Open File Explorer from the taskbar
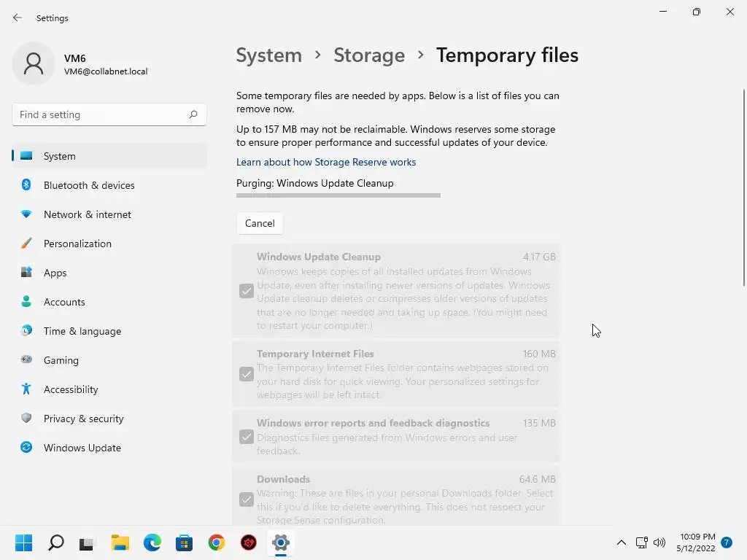Image resolution: width=747 pixels, height=560 pixels. pyautogui.click(x=120, y=542)
